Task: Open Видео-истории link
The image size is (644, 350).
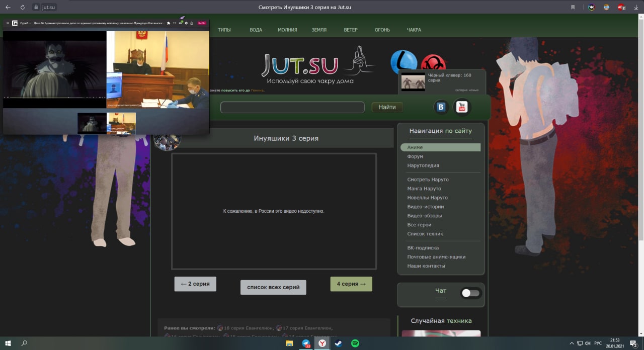Action: 425,207
